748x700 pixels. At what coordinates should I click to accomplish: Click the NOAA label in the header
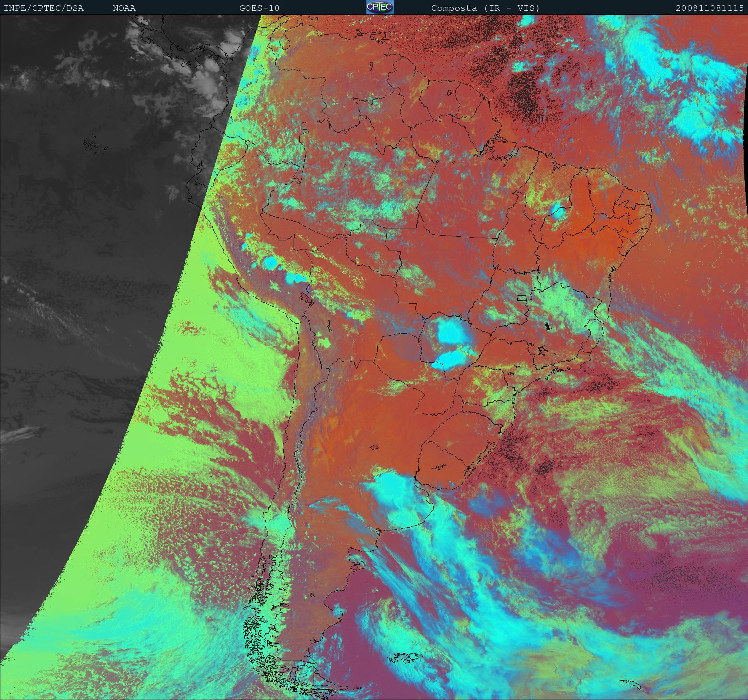click(x=124, y=8)
